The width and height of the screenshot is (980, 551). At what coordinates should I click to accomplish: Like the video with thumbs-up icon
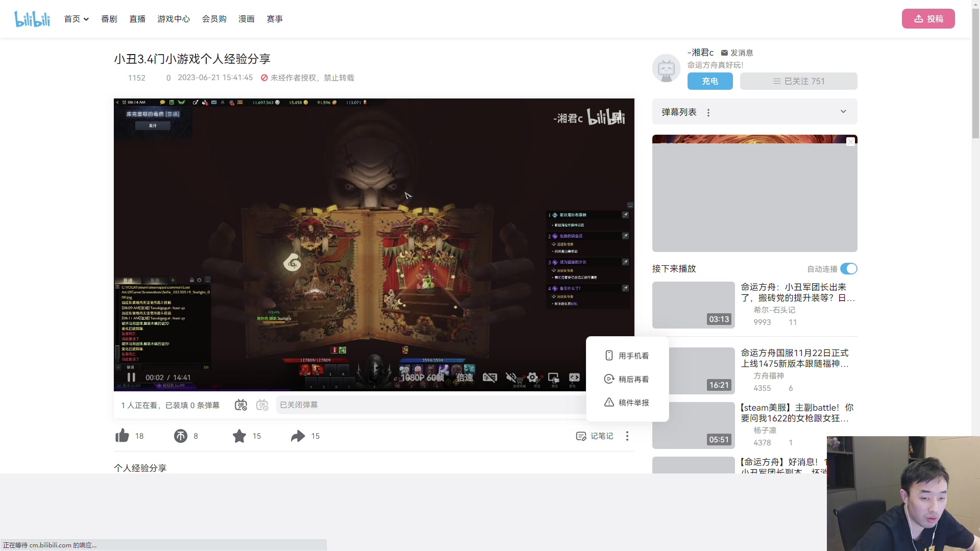[122, 436]
